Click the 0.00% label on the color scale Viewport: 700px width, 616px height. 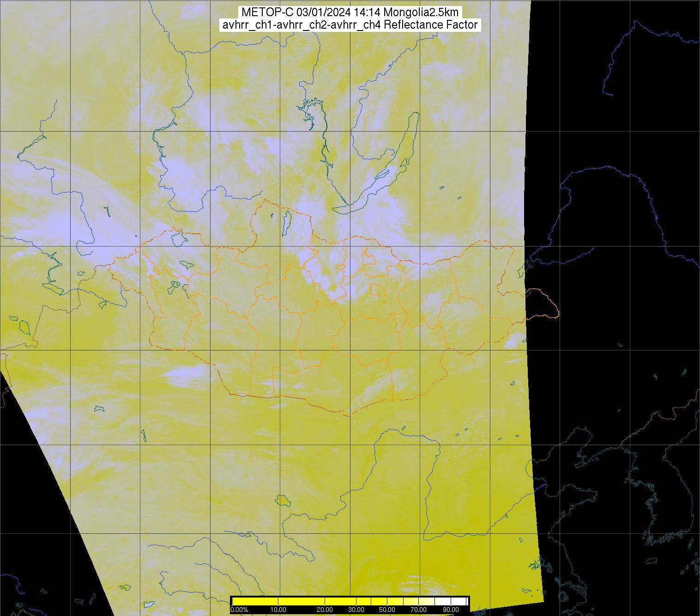coord(239,610)
